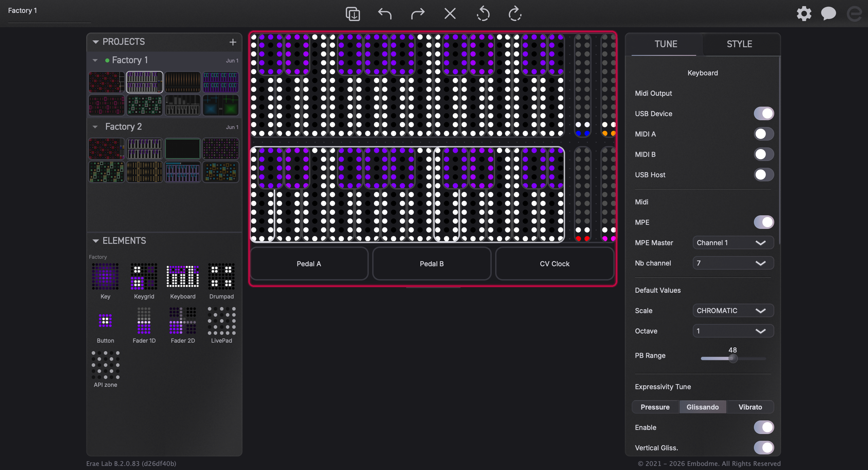Toggle Glissando Enable switch

pyautogui.click(x=764, y=427)
